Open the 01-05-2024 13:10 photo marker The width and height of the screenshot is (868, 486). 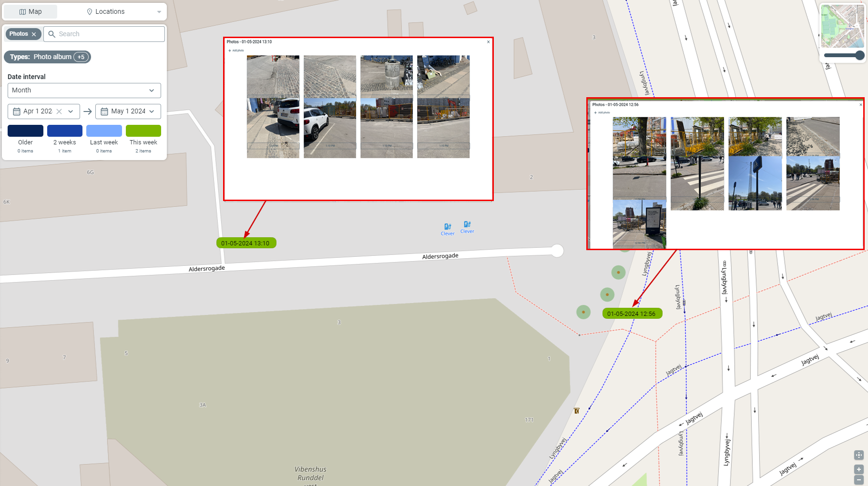tap(246, 243)
